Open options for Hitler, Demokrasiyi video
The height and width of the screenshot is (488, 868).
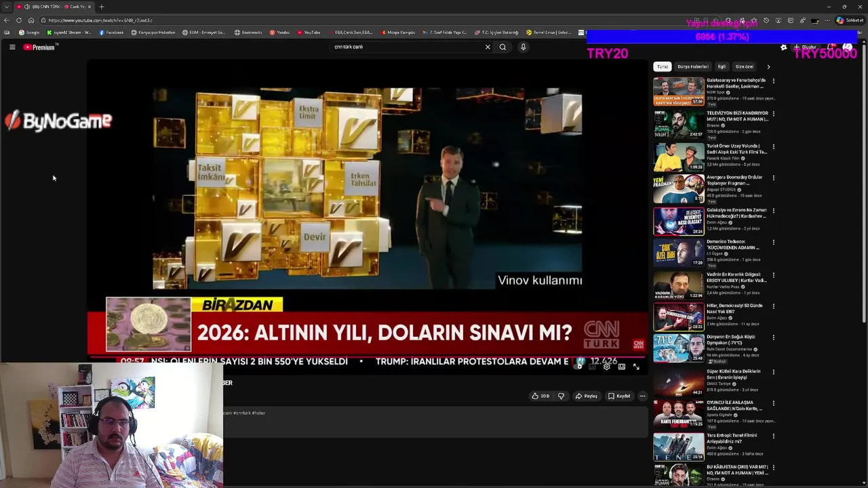773,306
